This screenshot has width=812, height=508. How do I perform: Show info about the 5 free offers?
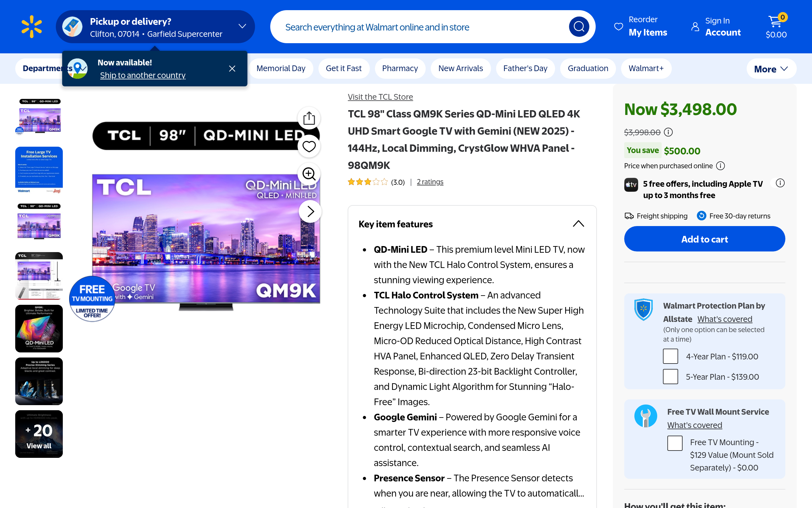780,183
